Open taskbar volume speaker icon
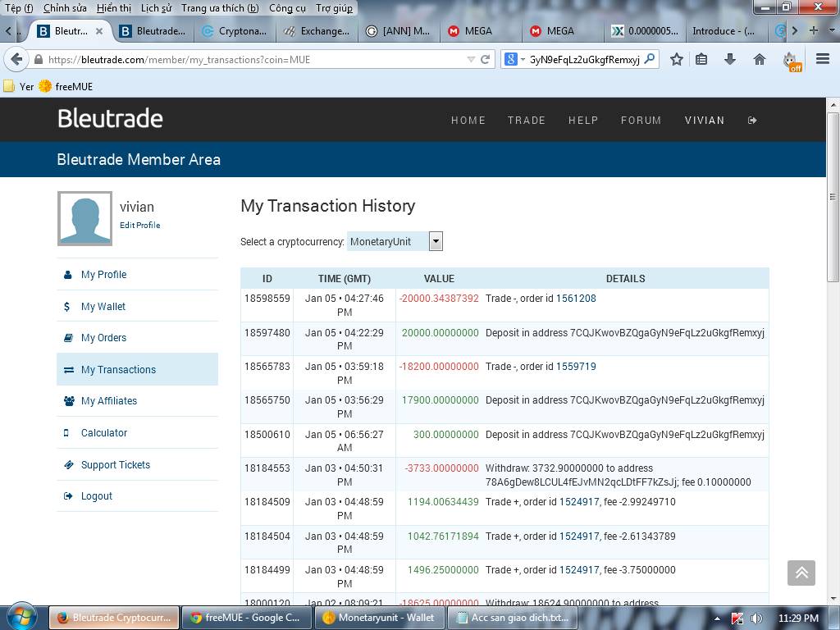 tap(757, 619)
